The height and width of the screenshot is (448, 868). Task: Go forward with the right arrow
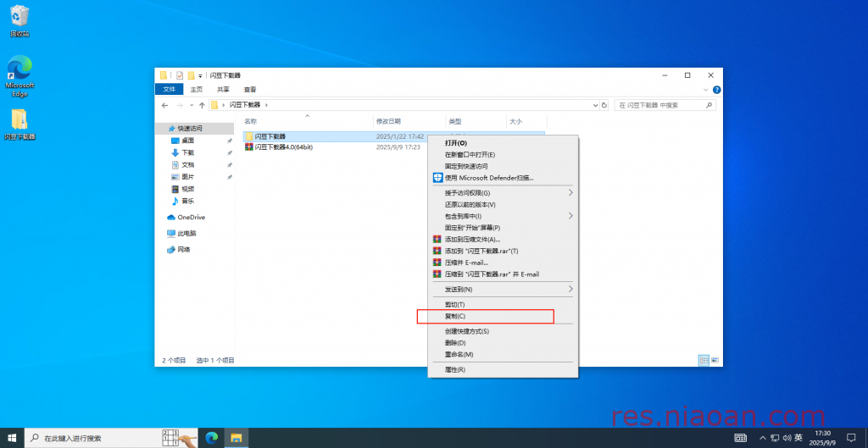[180, 105]
